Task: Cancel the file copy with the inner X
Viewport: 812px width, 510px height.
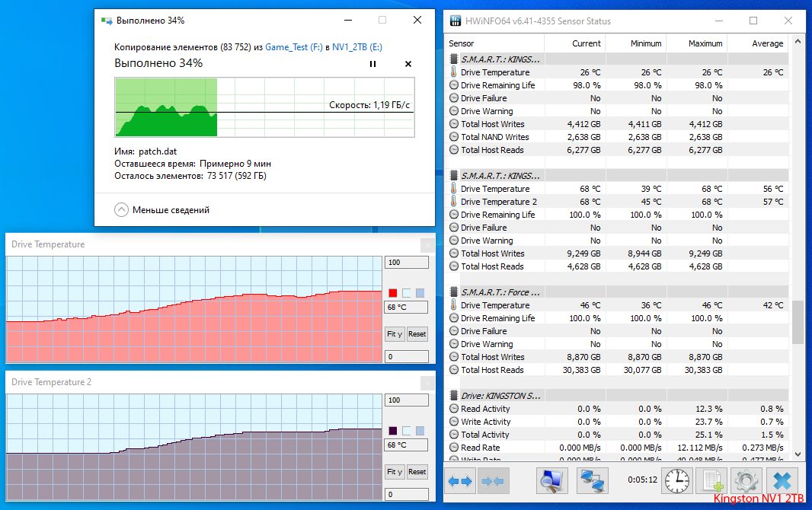Action: pos(408,64)
